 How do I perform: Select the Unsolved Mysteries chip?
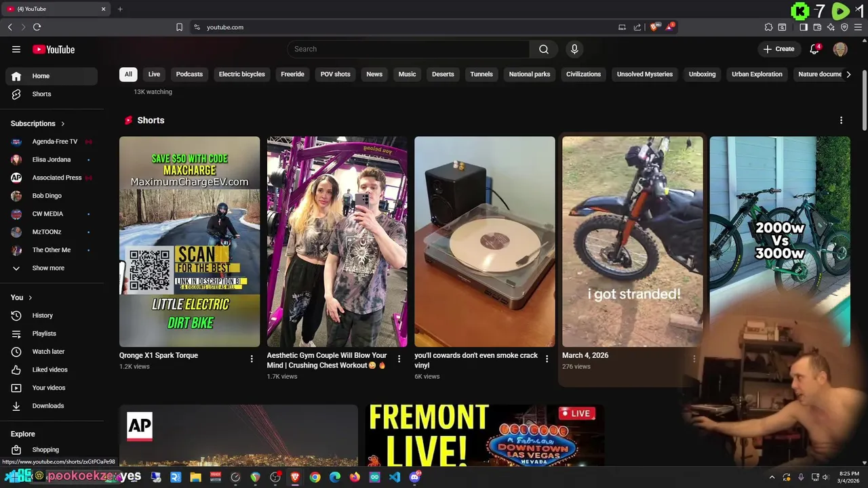point(645,74)
